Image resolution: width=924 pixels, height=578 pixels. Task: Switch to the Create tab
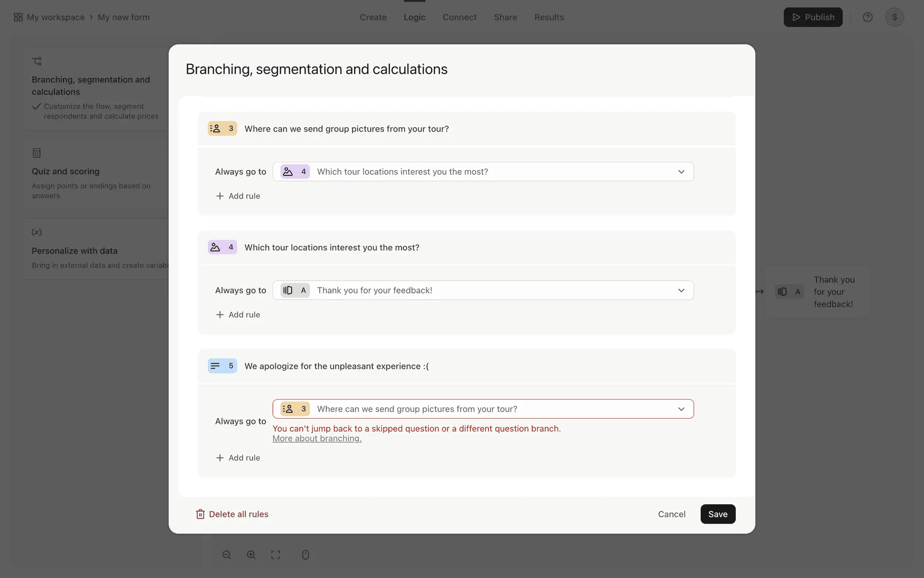click(x=373, y=17)
